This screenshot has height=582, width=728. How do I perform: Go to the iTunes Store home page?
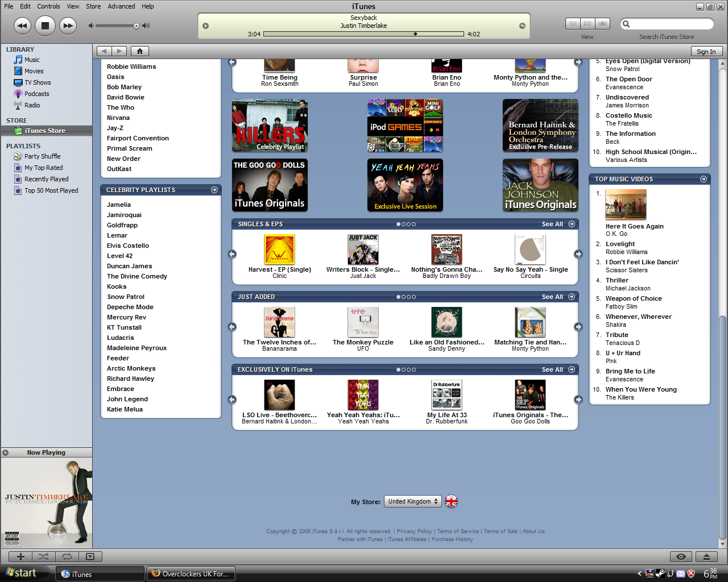click(140, 51)
